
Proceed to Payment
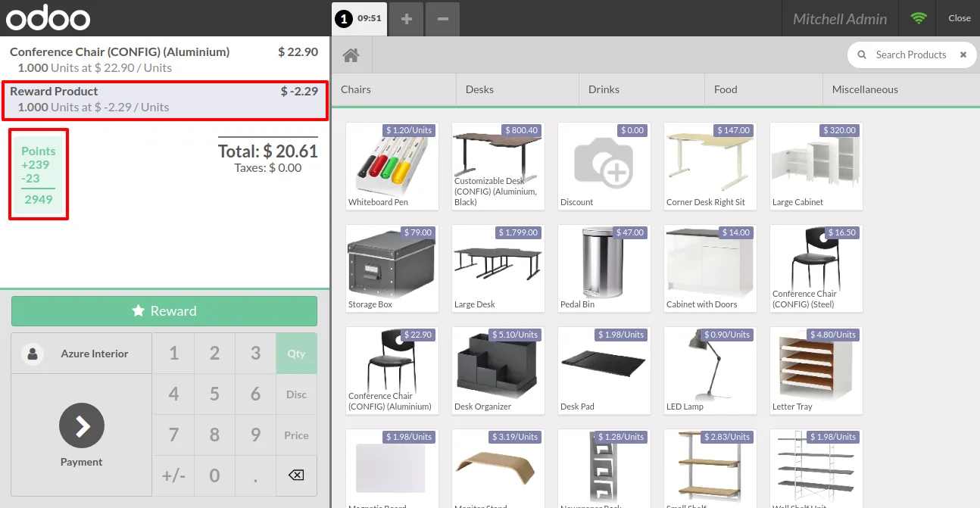(82, 435)
